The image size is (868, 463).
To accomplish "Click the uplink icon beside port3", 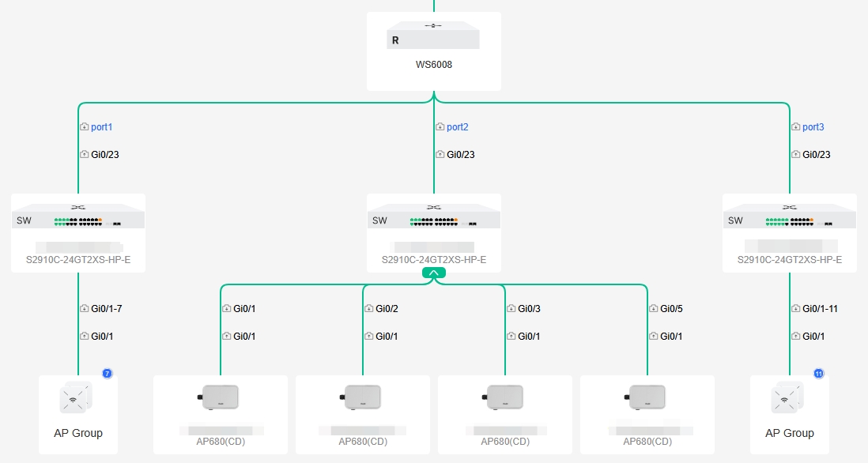I will coord(795,126).
